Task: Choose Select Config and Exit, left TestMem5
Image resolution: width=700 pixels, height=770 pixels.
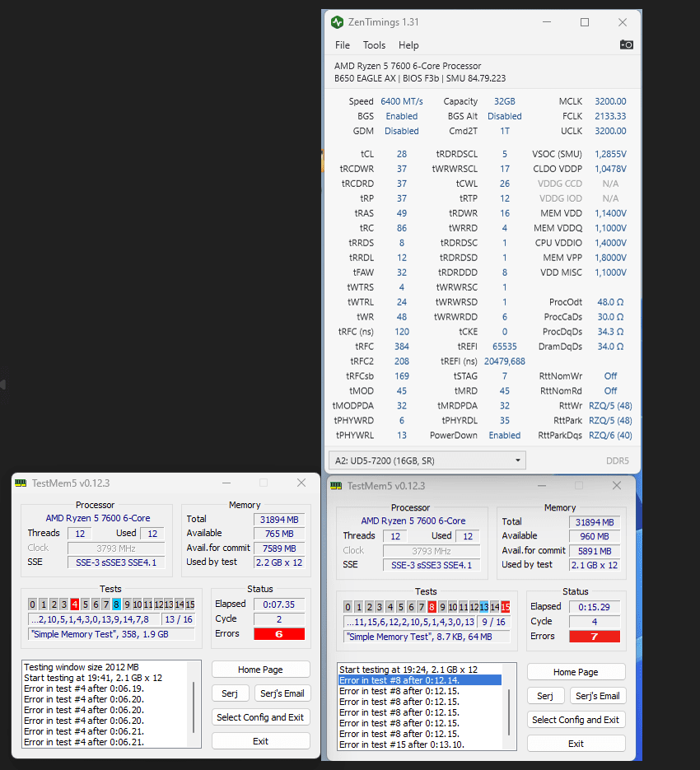Action: tap(260, 717)
